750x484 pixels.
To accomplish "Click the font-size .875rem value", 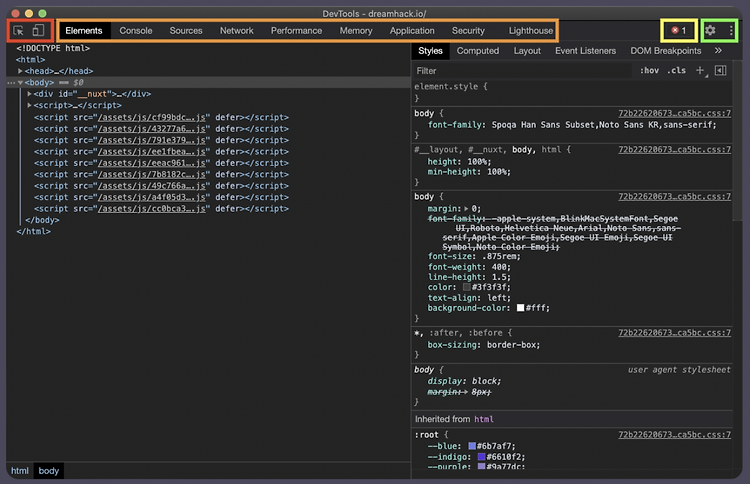I will pyautogui.click(x=501, y=256).
